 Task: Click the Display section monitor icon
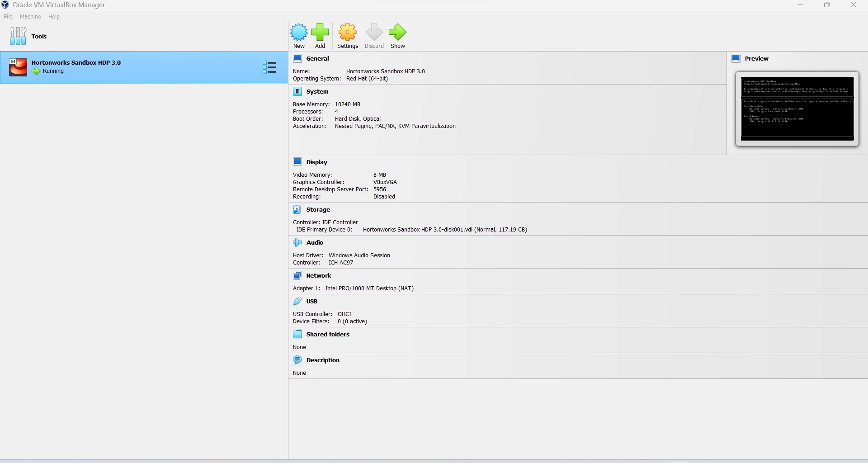pos(297,162)
